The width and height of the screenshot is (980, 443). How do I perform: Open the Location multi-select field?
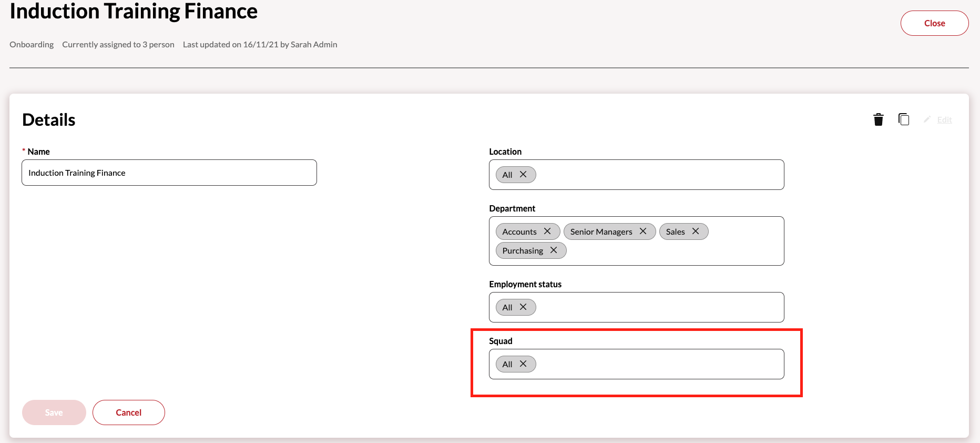[657, 175]
